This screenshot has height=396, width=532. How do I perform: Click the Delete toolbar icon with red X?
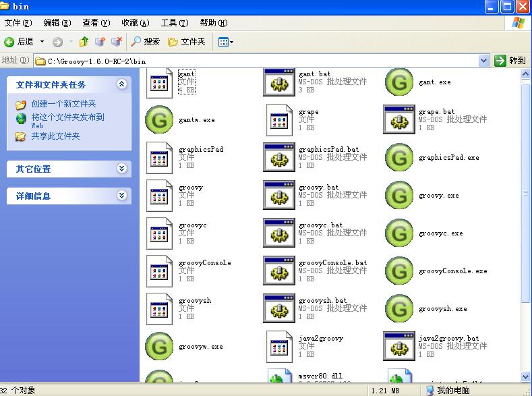(x=117, y=42)
